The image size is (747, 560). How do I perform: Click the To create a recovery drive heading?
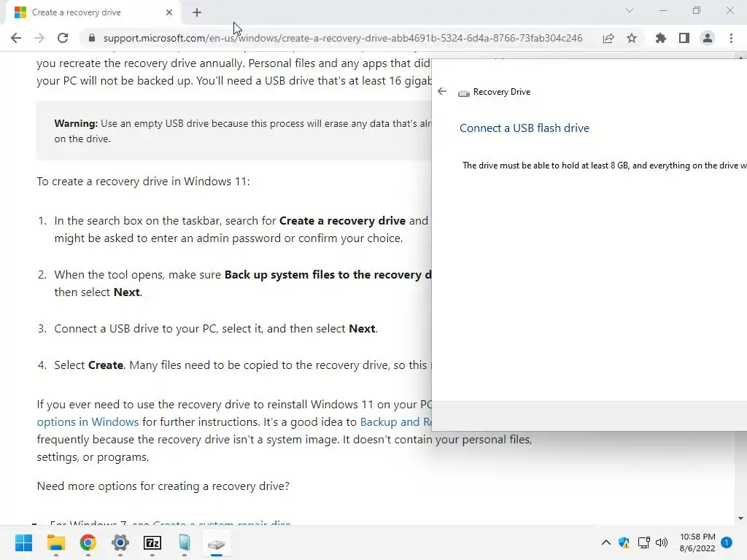144,182
